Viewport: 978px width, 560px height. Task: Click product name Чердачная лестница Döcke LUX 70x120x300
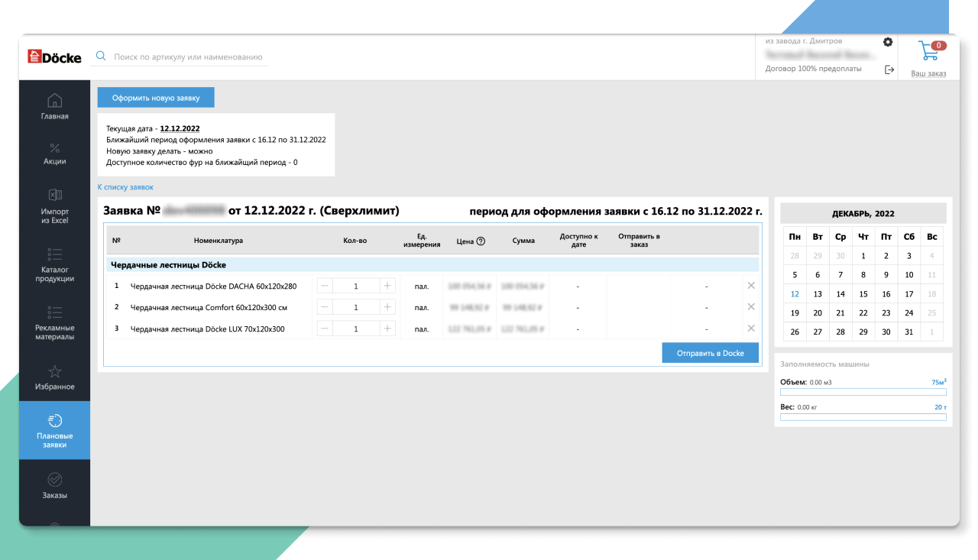tap(207, 329)
